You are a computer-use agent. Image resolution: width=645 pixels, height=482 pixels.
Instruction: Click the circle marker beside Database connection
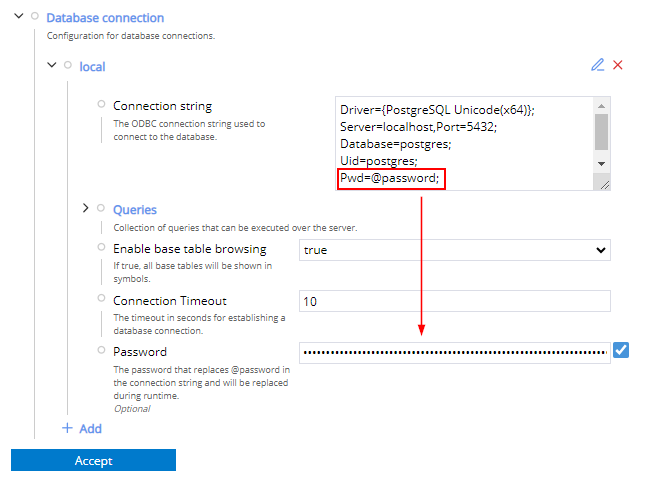(x=35, y=17)
